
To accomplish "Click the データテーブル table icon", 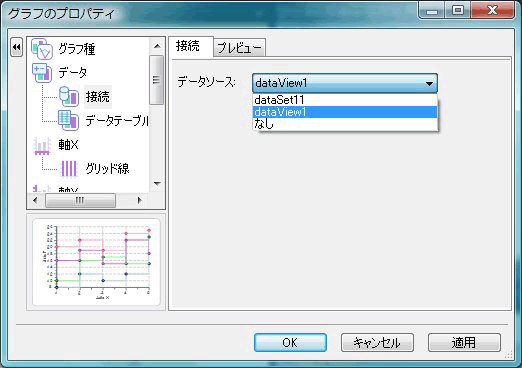I will point(69,120).
